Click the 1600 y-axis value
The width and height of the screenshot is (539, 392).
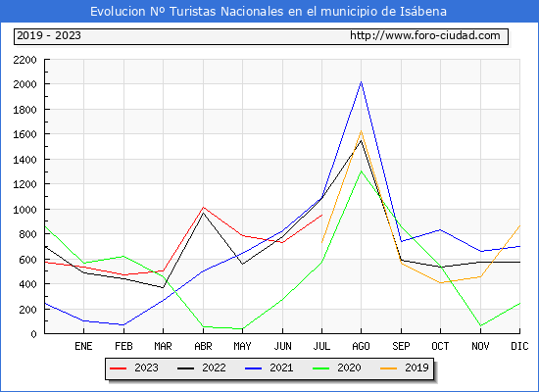click(x=24, y=134)
